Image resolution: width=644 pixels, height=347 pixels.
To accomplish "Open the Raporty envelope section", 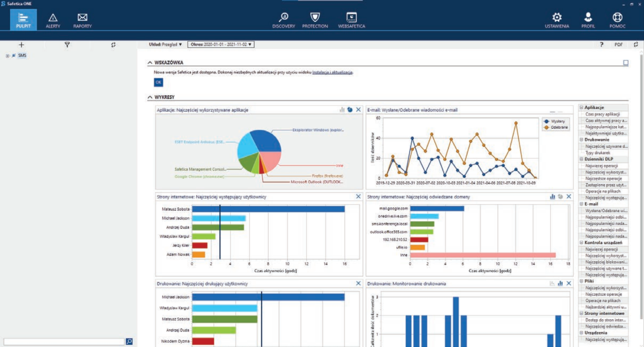I will (x=82, y=20).
